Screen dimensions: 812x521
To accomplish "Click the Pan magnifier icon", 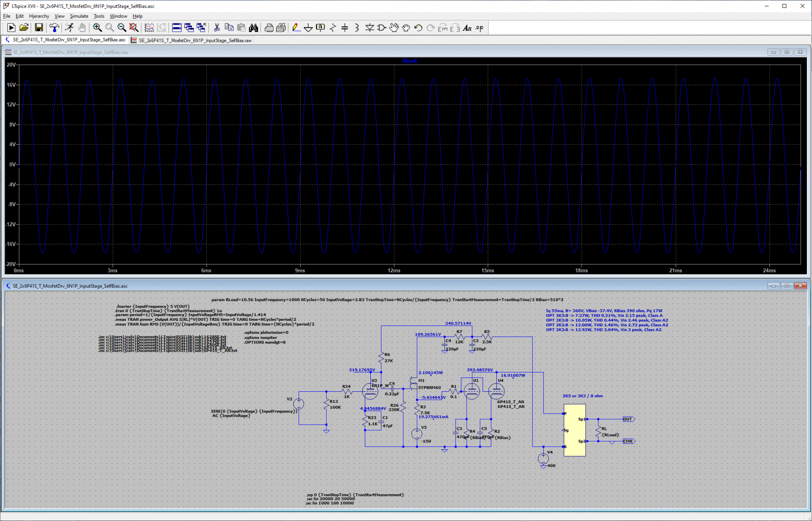I will pyautogui.click(x=109, y=27).
